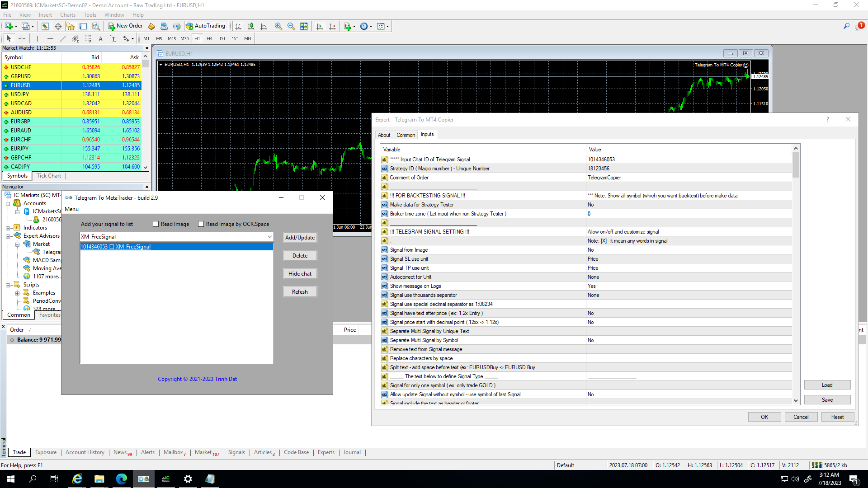868x488 pixels.
Task: Click the Refesh button
Action: (x=300, y=292)
